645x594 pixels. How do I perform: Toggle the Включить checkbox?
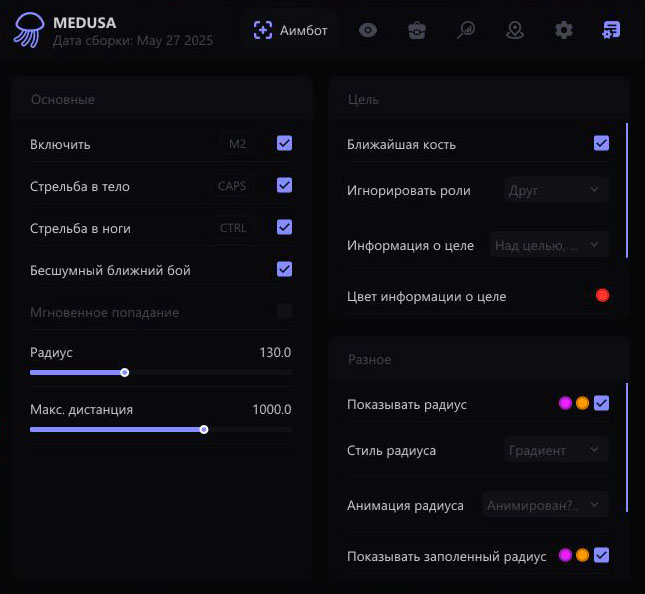click(x=285, y=143)
